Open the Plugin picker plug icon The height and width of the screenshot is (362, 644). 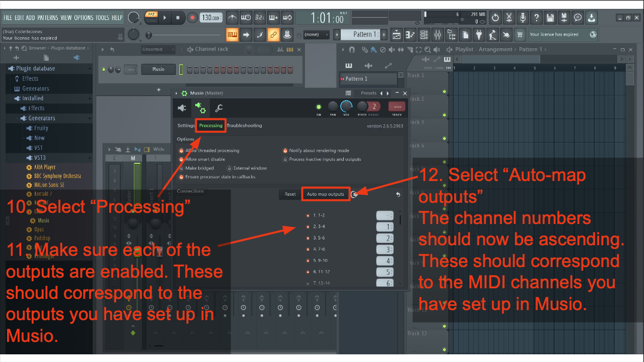coord(479,35)
